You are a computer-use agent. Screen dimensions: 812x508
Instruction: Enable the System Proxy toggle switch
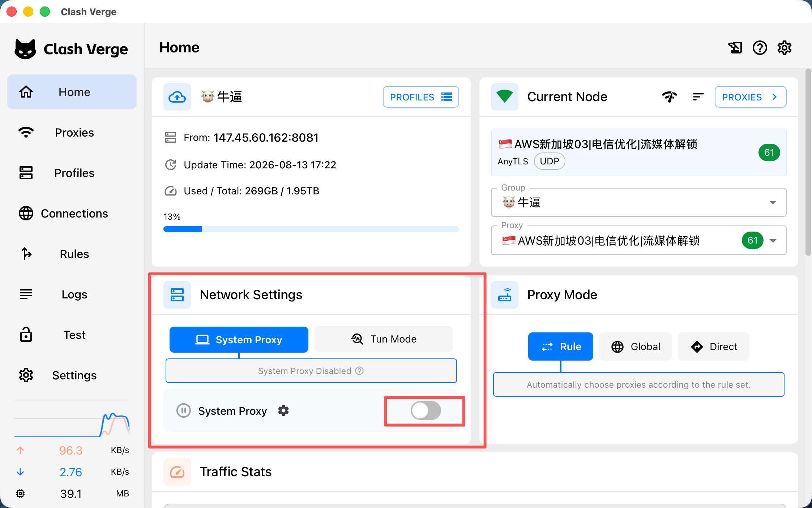pyautogui.click(x=426, y=410)
